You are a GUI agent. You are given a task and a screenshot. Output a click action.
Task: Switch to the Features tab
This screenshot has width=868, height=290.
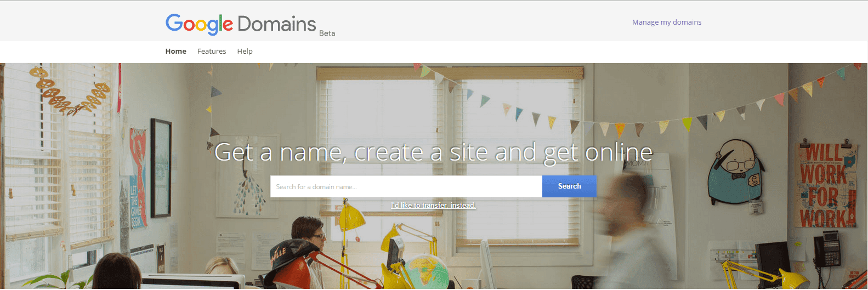click(212, 52)
